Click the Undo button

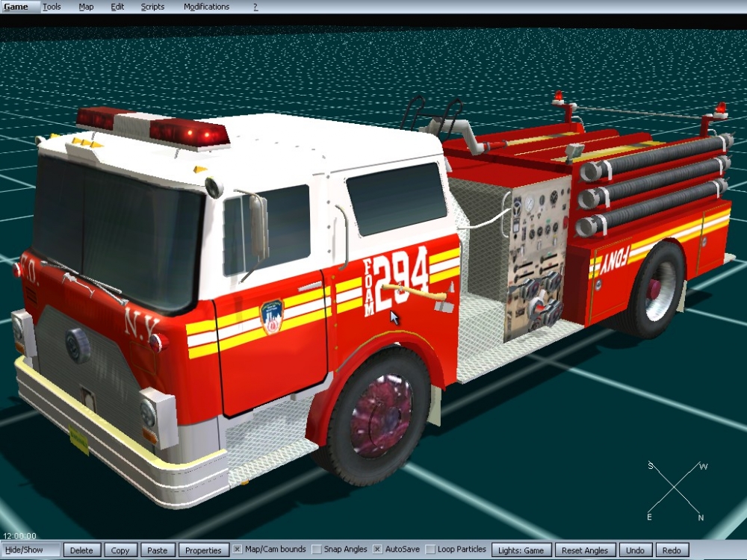point(635,550)
